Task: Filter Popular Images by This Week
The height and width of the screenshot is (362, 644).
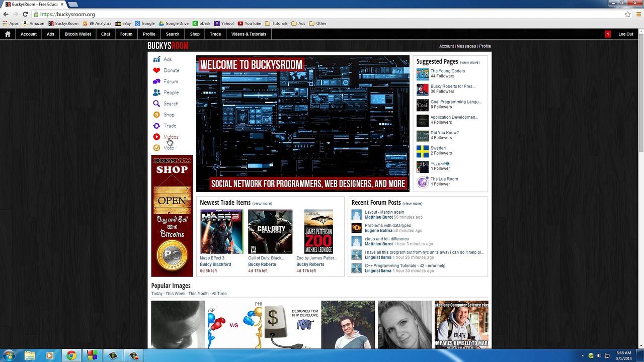Action: (176, 294)
